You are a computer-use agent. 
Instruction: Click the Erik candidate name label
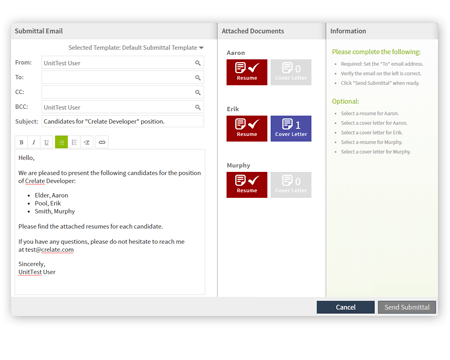coord(233,109)
